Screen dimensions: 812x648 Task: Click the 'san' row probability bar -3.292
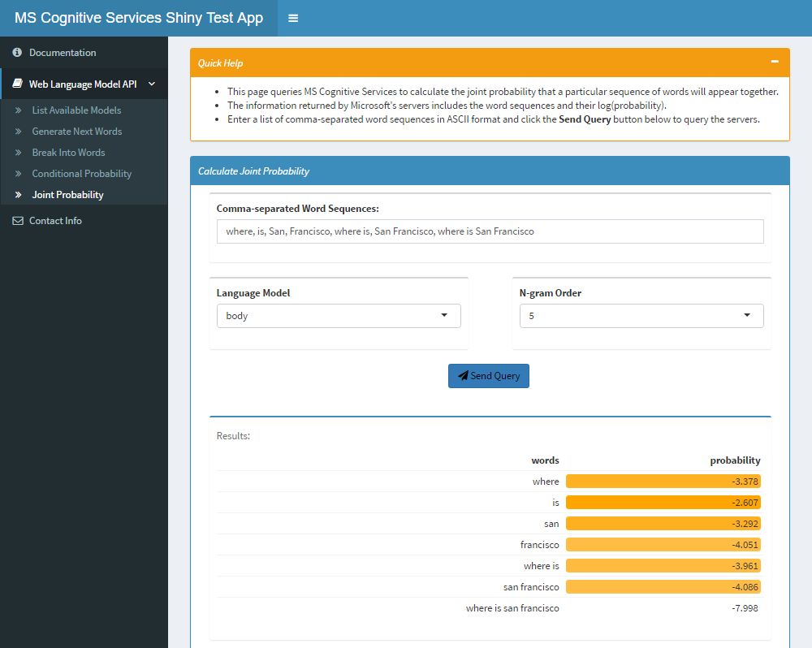point(663,524)
